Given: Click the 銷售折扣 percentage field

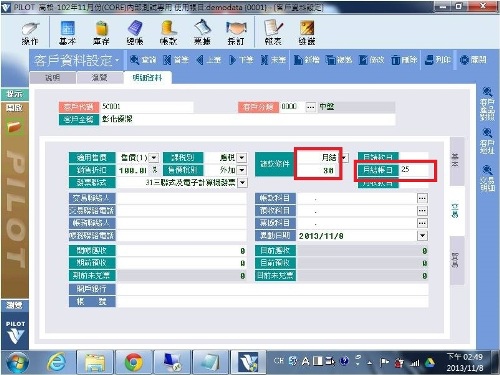Looking at the screenshot, I should (x=133, y=170).
